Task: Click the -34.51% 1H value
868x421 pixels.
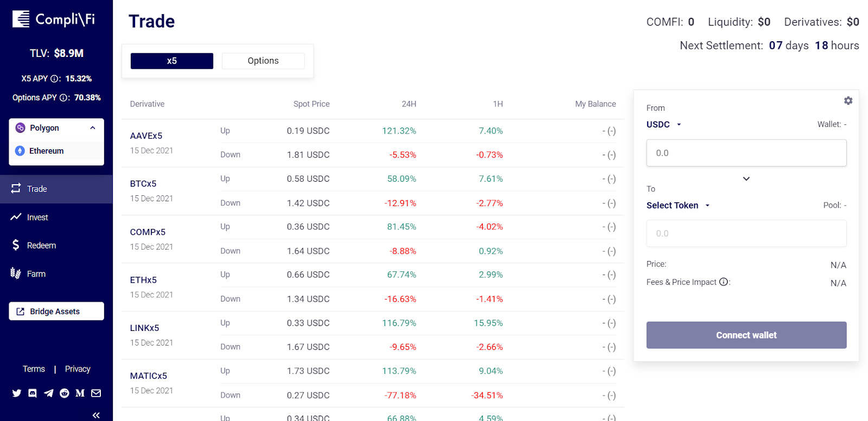Action: pyautogui.click(x=487, y=396)
